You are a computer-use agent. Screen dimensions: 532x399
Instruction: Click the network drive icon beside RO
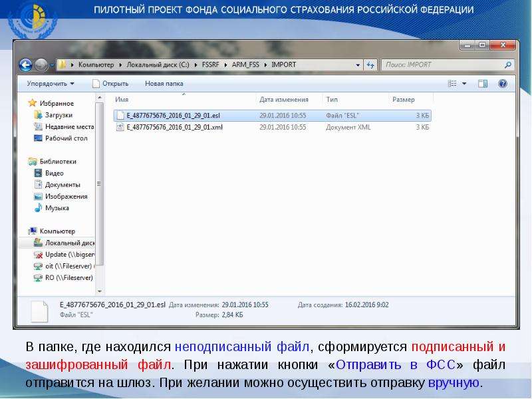coord(38,277)
